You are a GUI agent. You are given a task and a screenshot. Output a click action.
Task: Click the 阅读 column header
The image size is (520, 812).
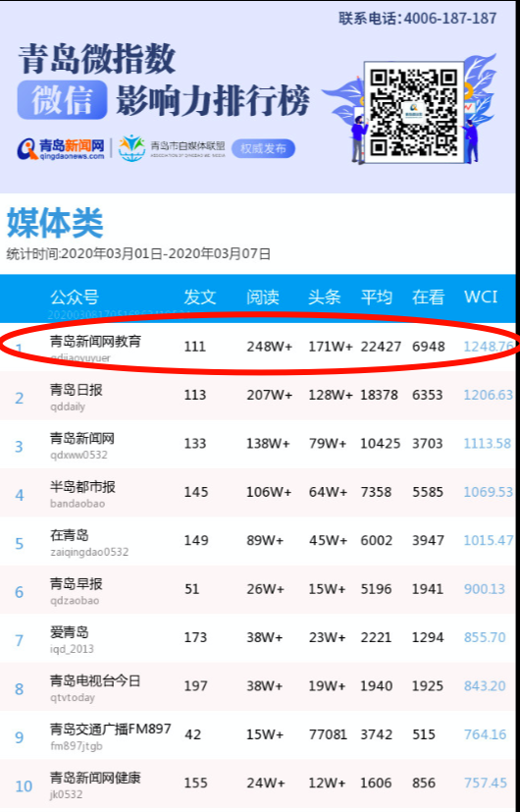(262, 298)
